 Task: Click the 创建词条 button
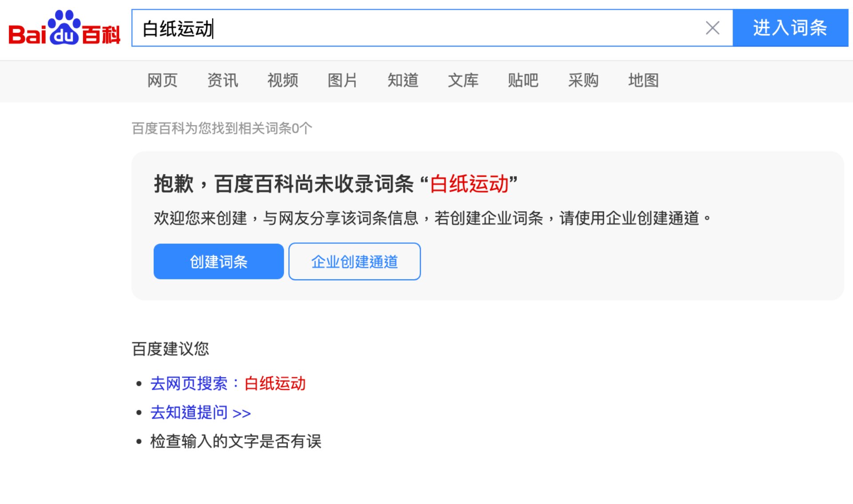click(x=219, y=262)
